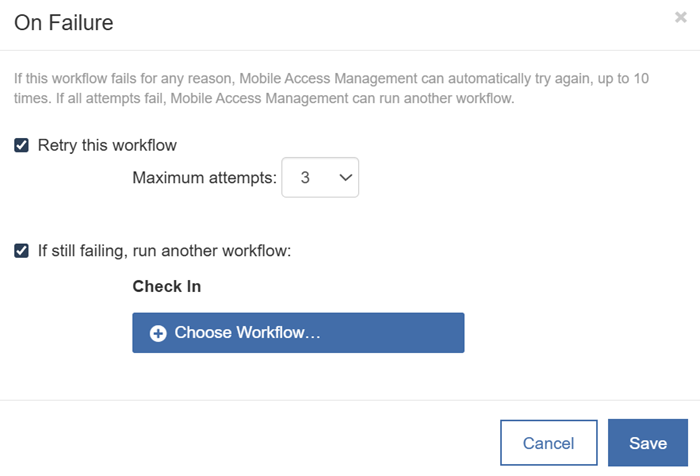
Task: Click the checkmark icon beside Retry this workflow
Action: (21, 145)
